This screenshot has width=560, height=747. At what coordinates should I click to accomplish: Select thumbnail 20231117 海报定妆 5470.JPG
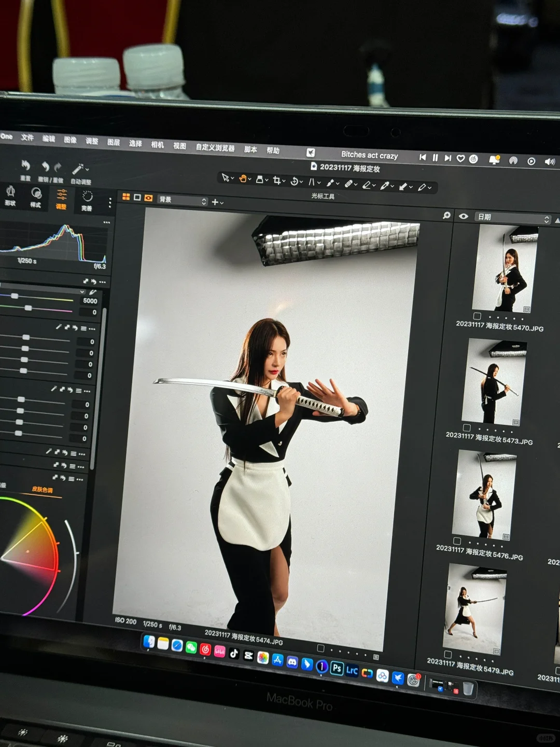tap(506, 268)
